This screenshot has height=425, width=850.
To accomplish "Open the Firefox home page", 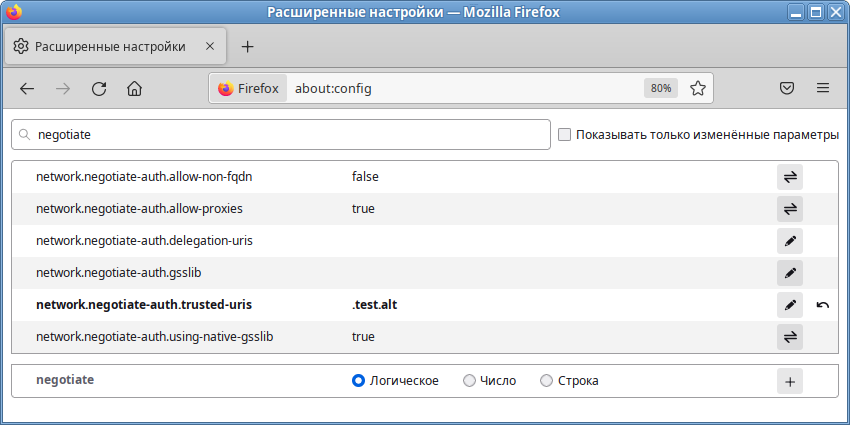I will pos(134,88).
